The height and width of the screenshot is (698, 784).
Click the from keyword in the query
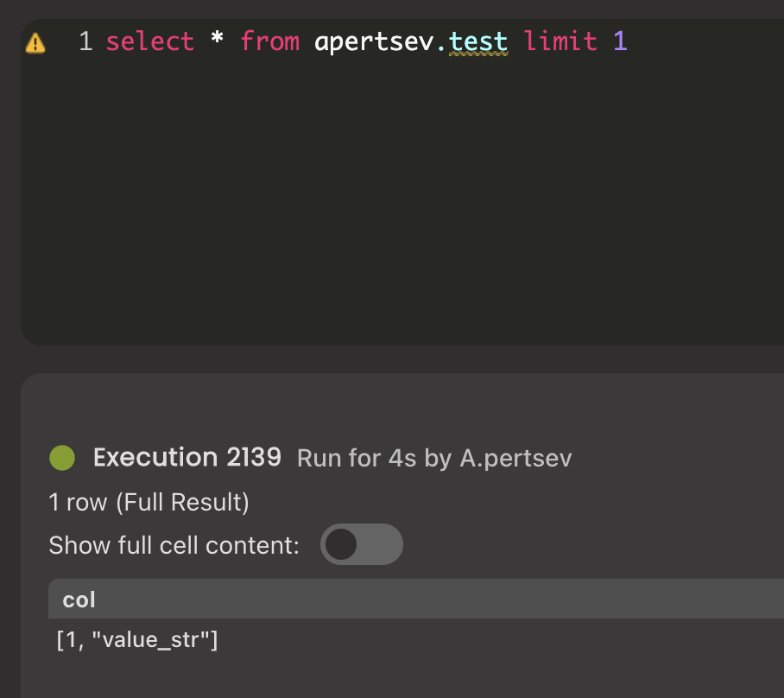click(270, 41)
